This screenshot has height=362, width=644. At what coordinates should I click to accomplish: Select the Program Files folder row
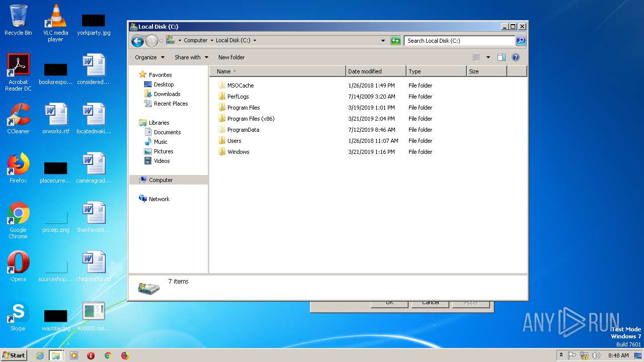tap(367, 108)
